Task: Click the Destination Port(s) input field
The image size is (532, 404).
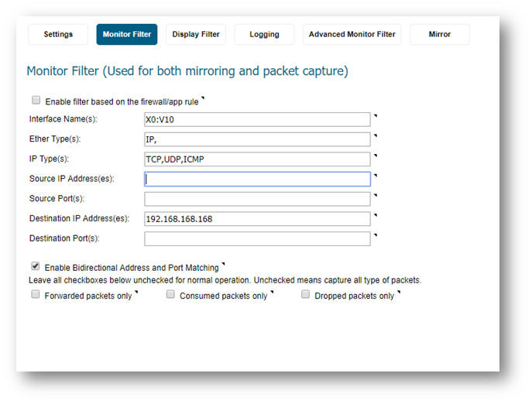Action: (x=257, y=238)
